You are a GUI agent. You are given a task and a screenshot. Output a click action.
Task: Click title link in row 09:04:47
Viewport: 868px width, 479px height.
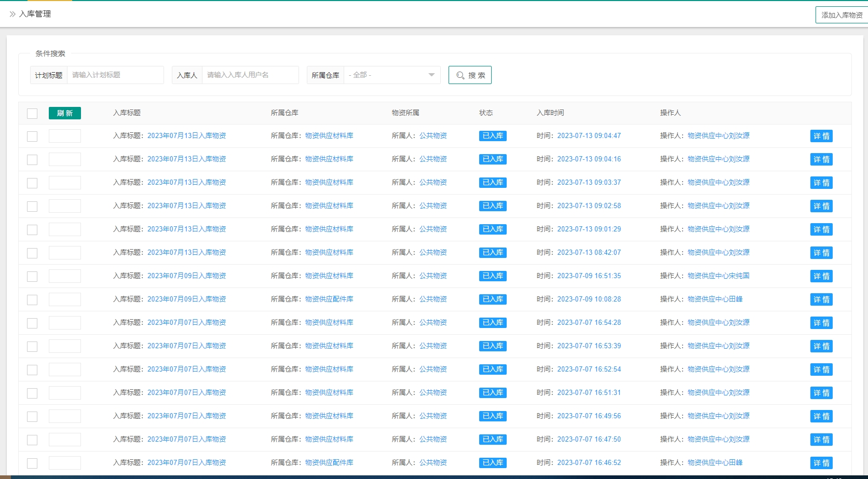[x=186, y=136]
